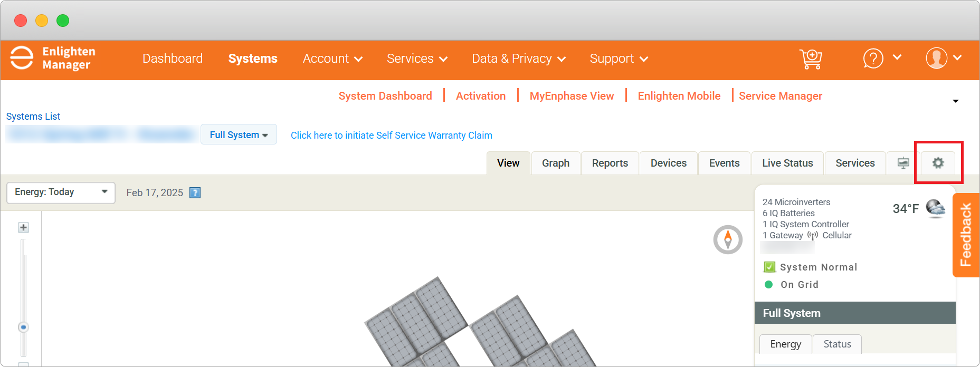Click the weather cloud icon
Image resolution: width=980 pixels, height=367 pixels.
[x=935, y=208]
